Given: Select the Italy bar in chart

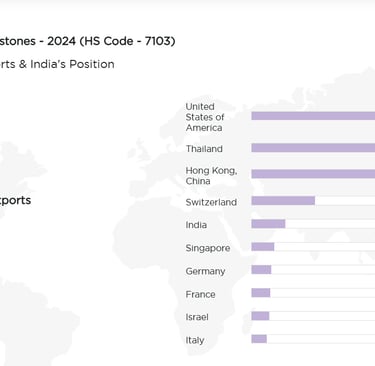Looking at the screenshot, I should [259, 339].
